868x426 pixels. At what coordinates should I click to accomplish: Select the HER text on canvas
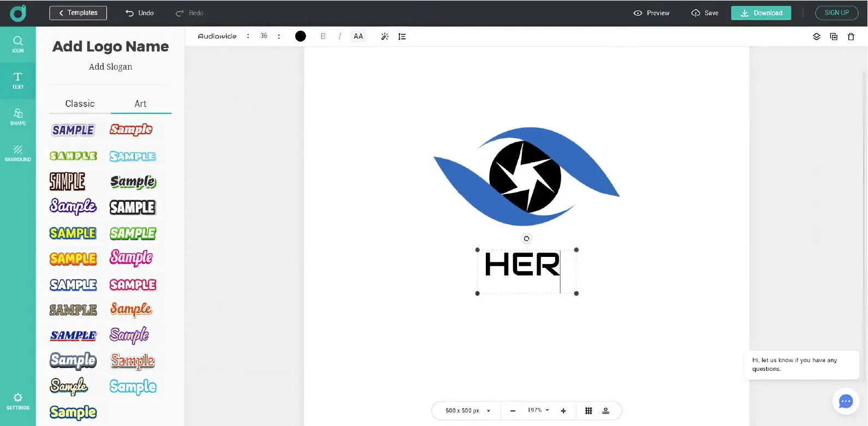pos(522,265)
